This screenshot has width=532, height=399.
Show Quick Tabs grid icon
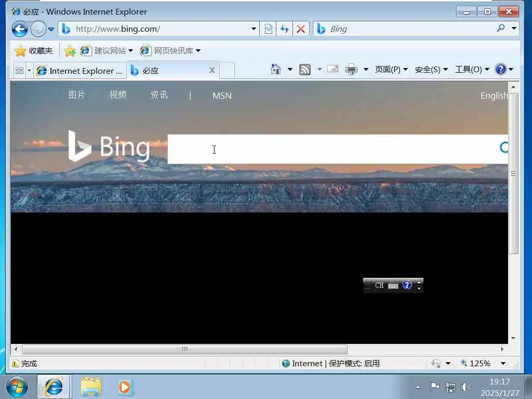(20, 71)
